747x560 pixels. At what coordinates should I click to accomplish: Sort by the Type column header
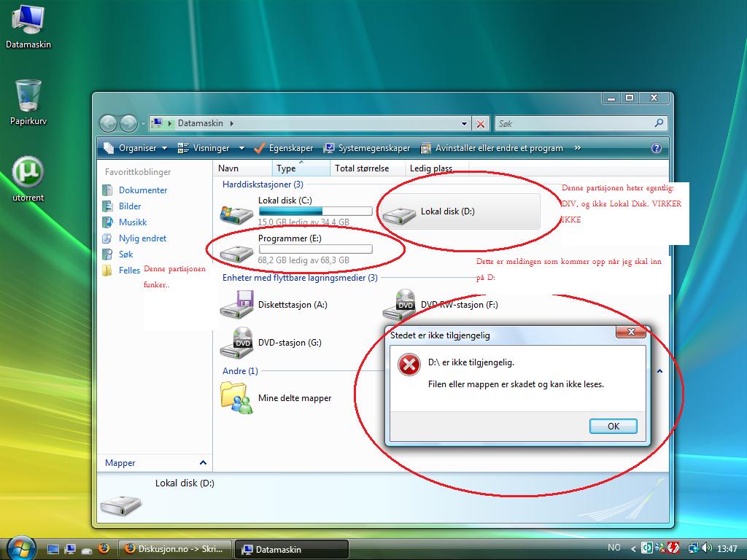click(x=301, y=168)
